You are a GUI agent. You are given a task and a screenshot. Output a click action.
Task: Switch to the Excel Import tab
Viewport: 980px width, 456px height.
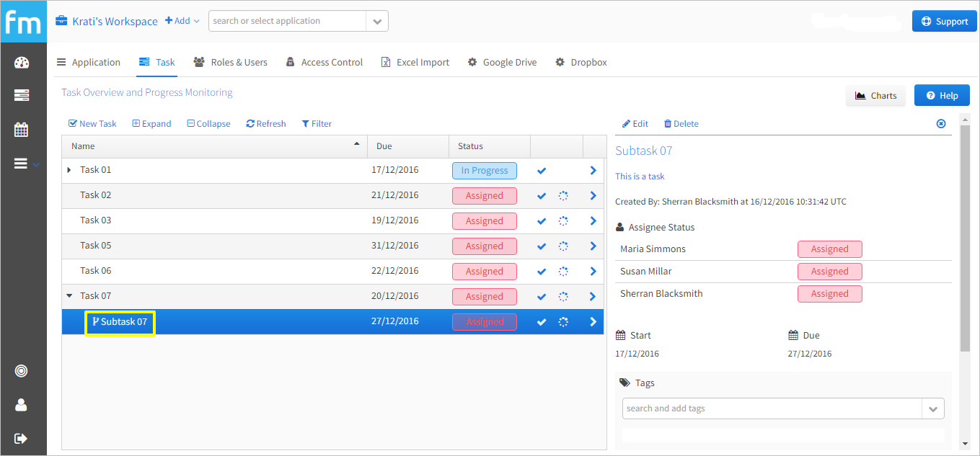415,62
